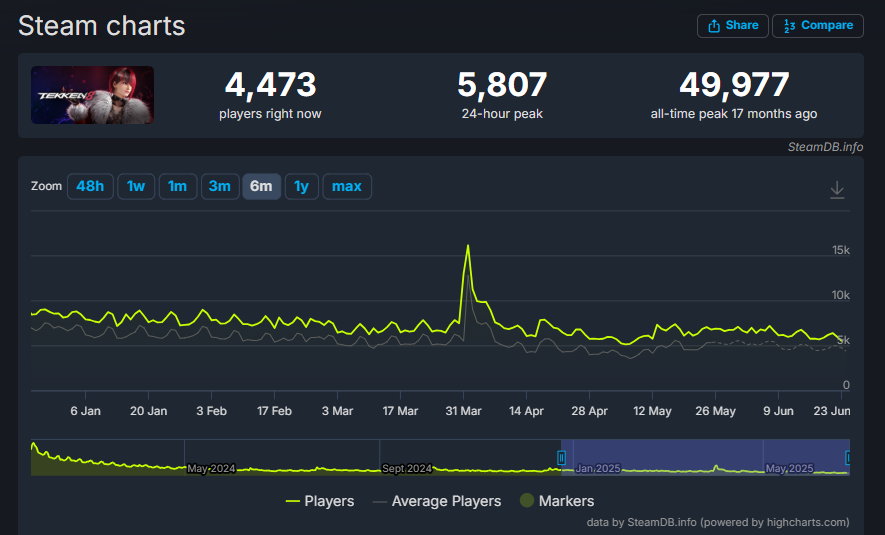The height and width of the screenshot is (535, 885).
Task: Click the 20 Jan axis label
Action: click(x=148, y=411)
